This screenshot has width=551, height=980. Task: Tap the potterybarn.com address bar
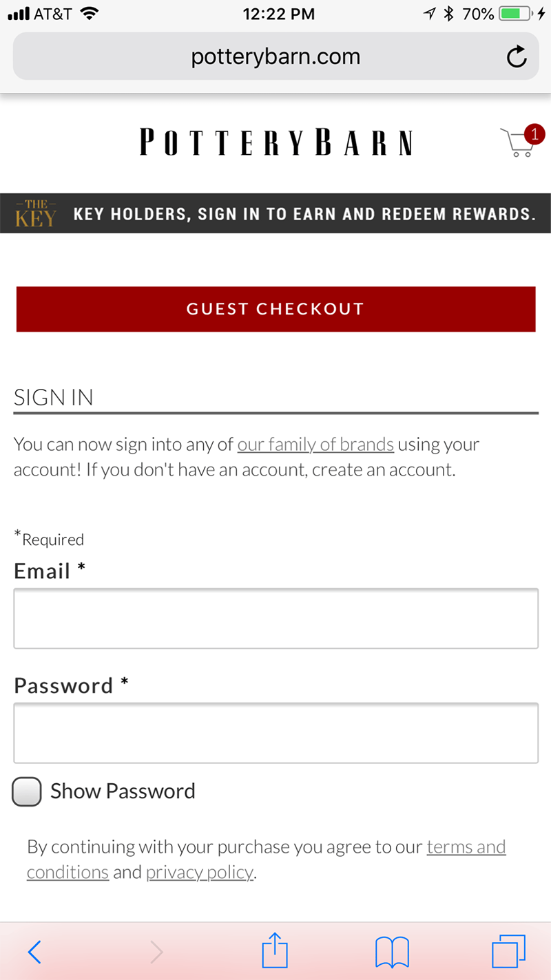click(275, 56)
